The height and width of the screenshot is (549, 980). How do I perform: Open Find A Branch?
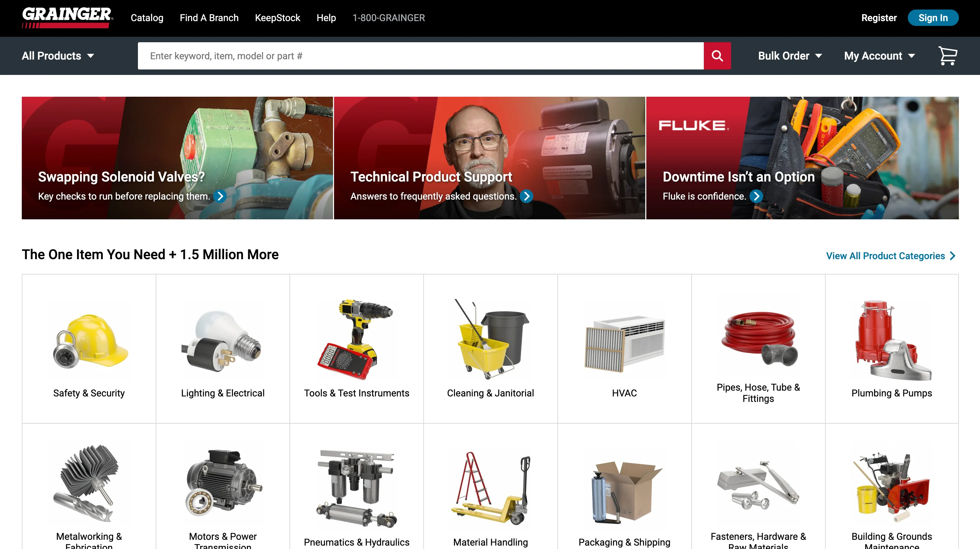pos(209,18)
